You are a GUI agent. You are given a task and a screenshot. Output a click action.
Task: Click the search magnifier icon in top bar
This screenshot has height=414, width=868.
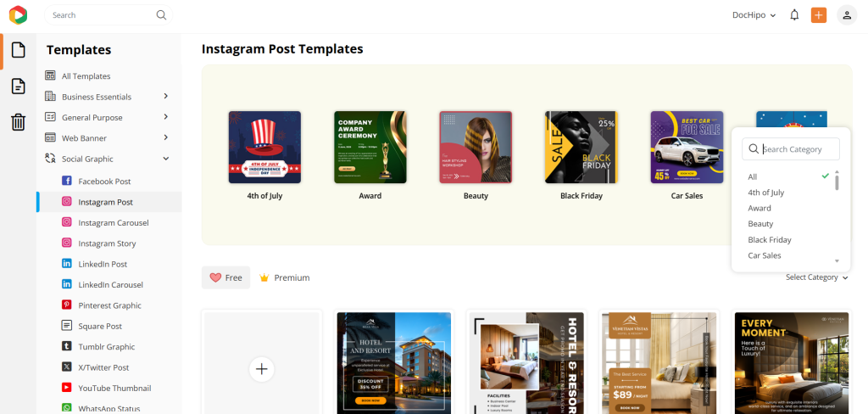pyautogui.click(x=161, y=15)
